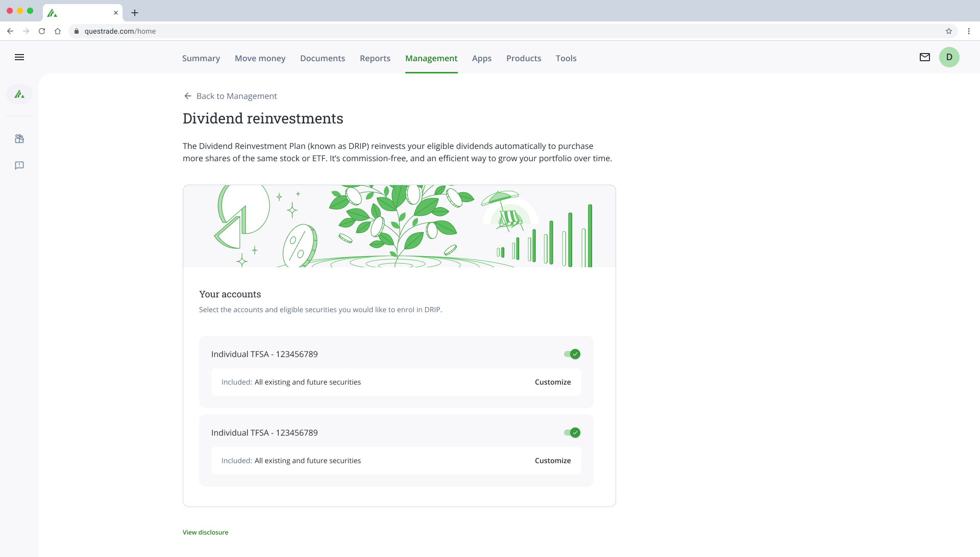Customize securities for second TFSA account
980x557 pixels.
click(553, 461)
